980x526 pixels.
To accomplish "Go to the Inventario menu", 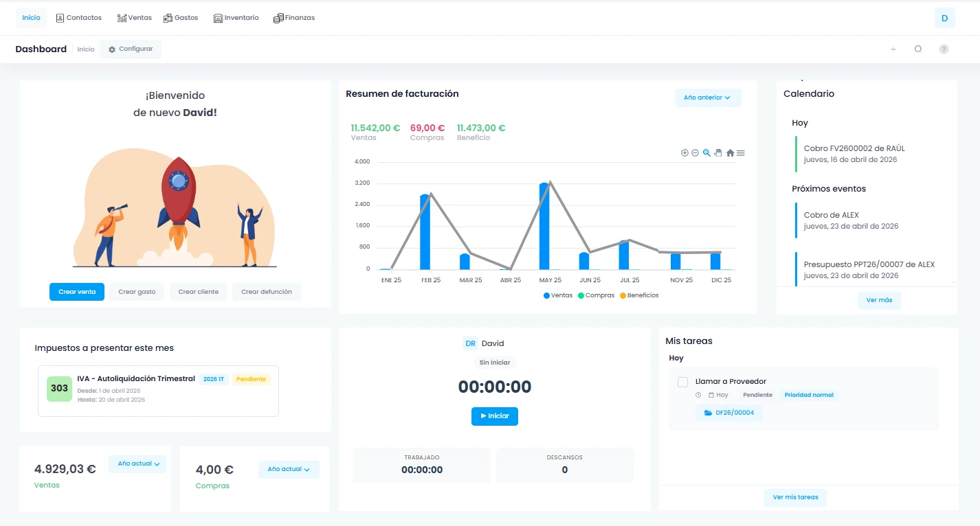I will (x=236, y=18).
